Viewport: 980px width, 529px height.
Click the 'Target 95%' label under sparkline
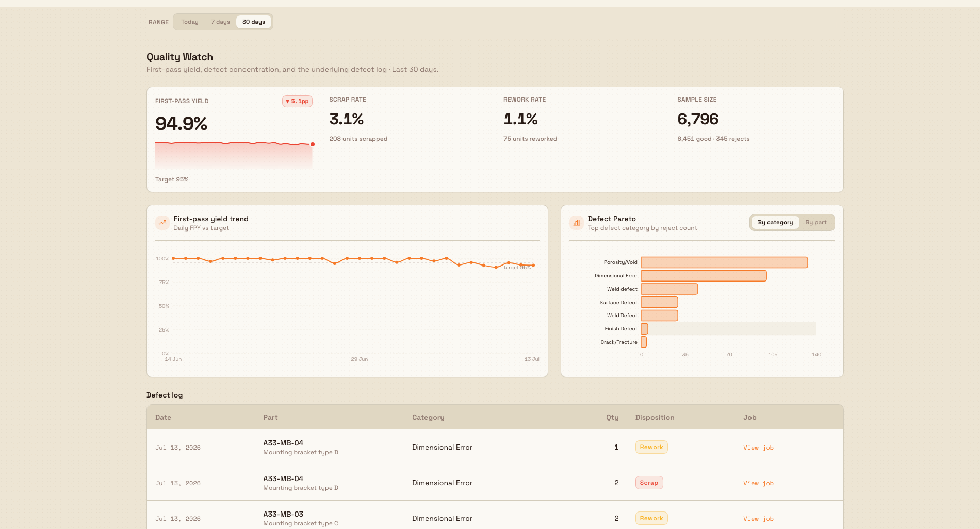coord(172,179)
